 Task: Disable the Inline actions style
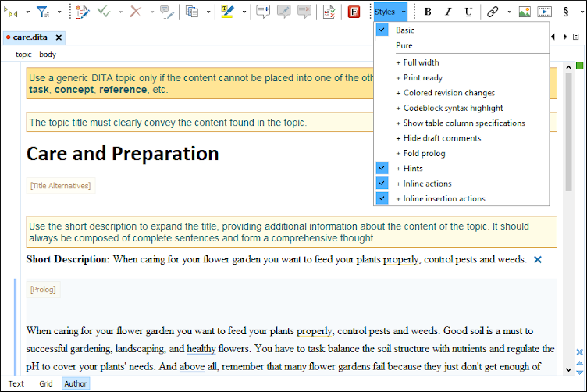[427, 184]
